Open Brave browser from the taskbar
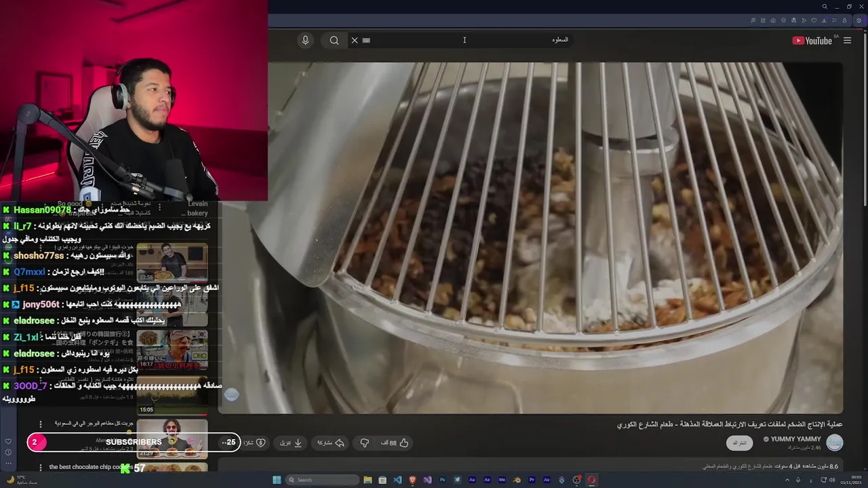Image resolution: width=868 pixels, height=488 pixels. tap(412, 480)
